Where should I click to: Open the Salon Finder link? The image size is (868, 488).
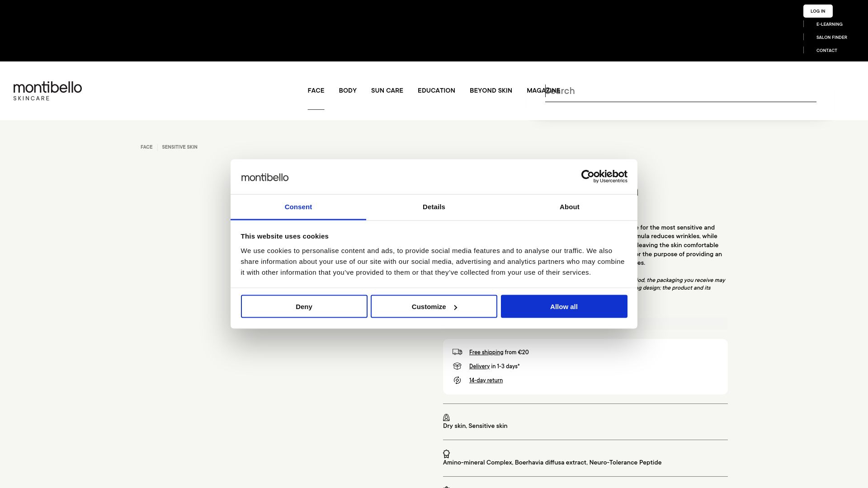click(x=831, y=38)
